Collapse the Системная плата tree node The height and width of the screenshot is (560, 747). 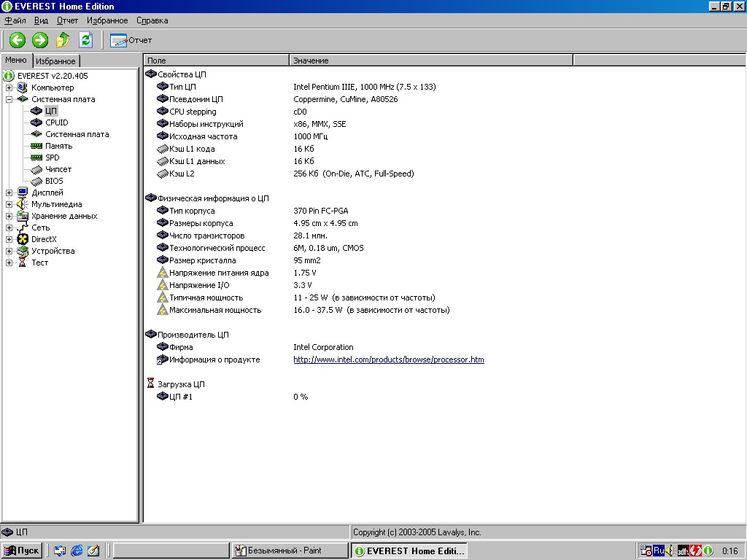click(x=9, y=99)
